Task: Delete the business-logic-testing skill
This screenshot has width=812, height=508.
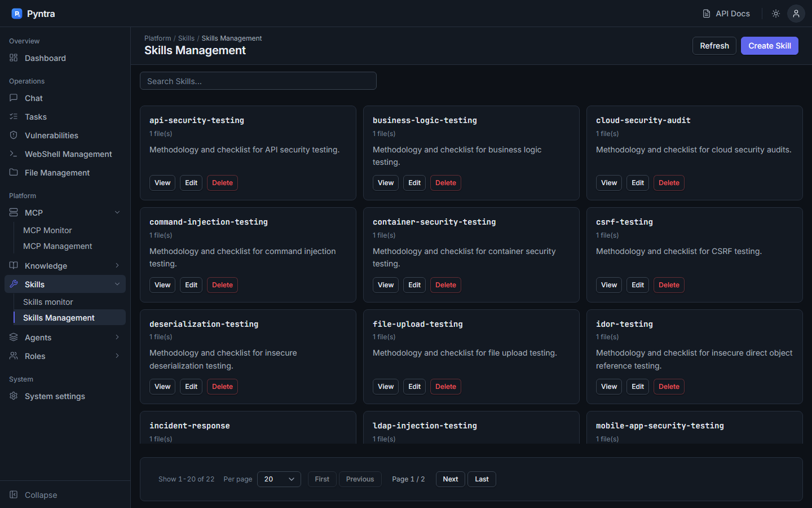Action: tap(445, 183)
